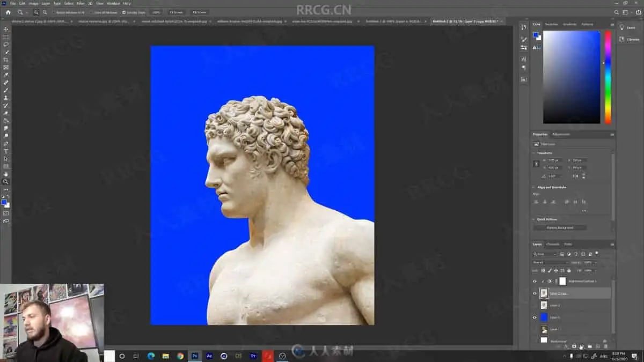Switch to the Channels tab
The width and height of the screenshot is (644, 362).
[553, 244]
